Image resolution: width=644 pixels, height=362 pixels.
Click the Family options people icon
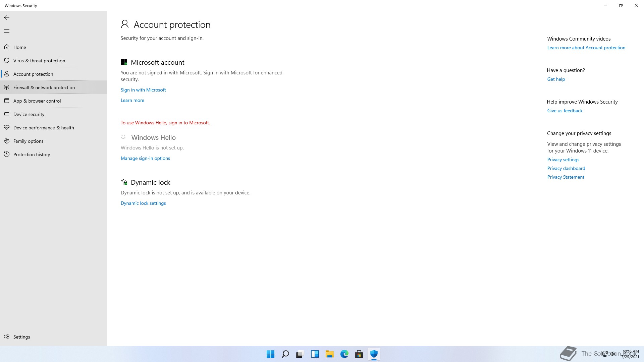click(7, 141)
